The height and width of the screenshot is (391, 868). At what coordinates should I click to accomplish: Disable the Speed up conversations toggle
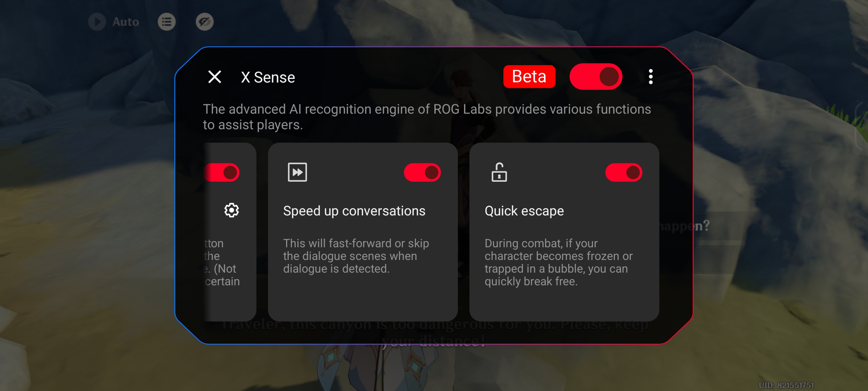[422, 172]
